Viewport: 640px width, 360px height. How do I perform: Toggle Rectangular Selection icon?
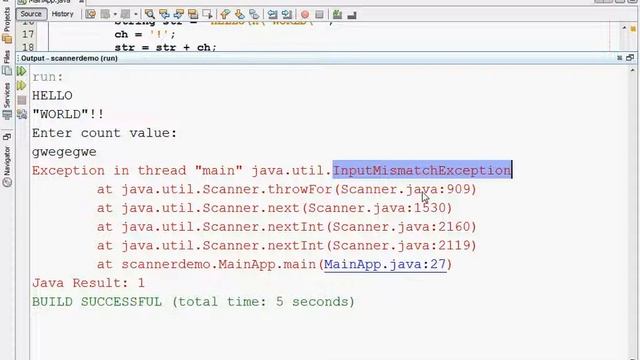point(207,15)
